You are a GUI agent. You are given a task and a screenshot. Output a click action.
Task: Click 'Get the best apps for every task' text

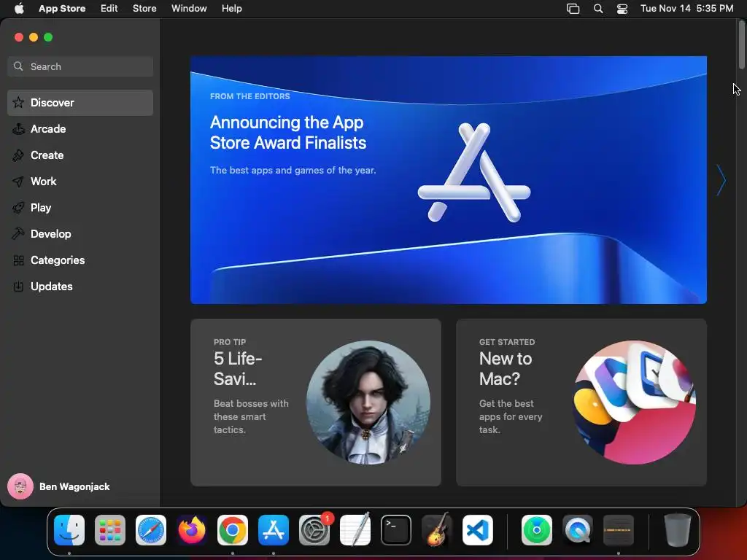(x=511, y=416)
